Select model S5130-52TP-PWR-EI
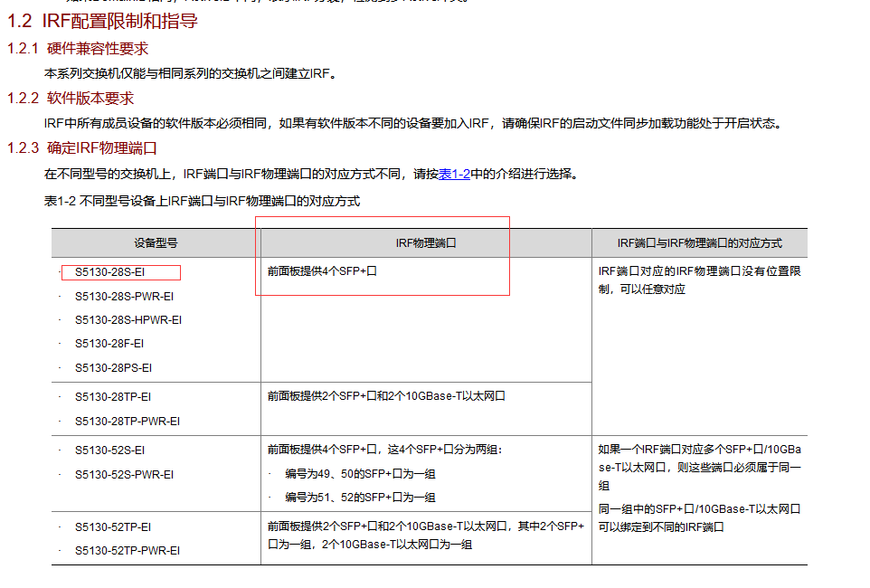The image size is (870, 588). pyautogui.click(x=127, y=551)
